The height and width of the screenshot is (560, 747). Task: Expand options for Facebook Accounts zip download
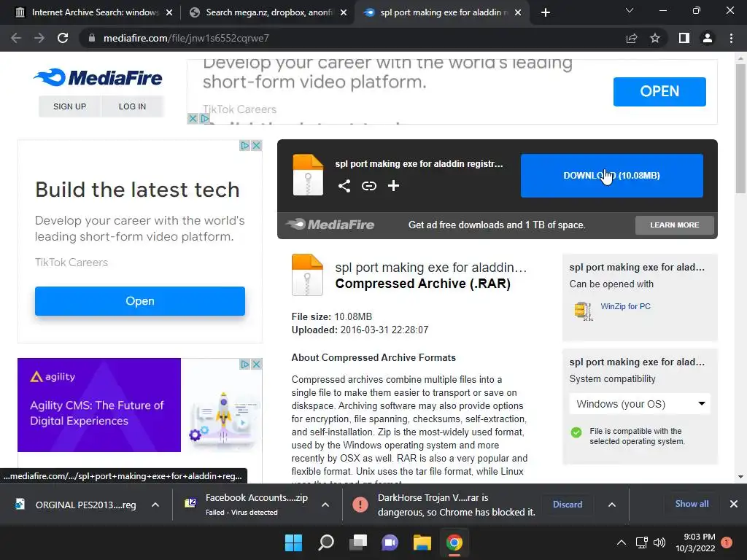(325, 505)
